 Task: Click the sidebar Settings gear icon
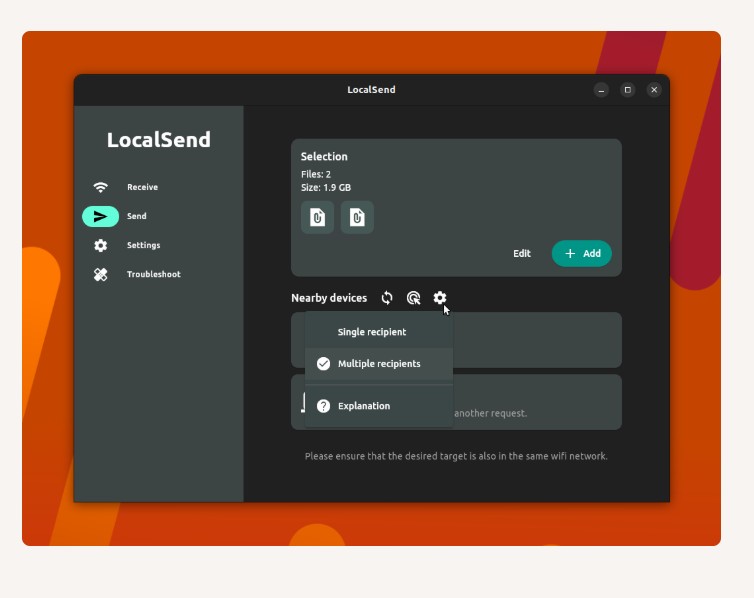[x=101, y=246]
